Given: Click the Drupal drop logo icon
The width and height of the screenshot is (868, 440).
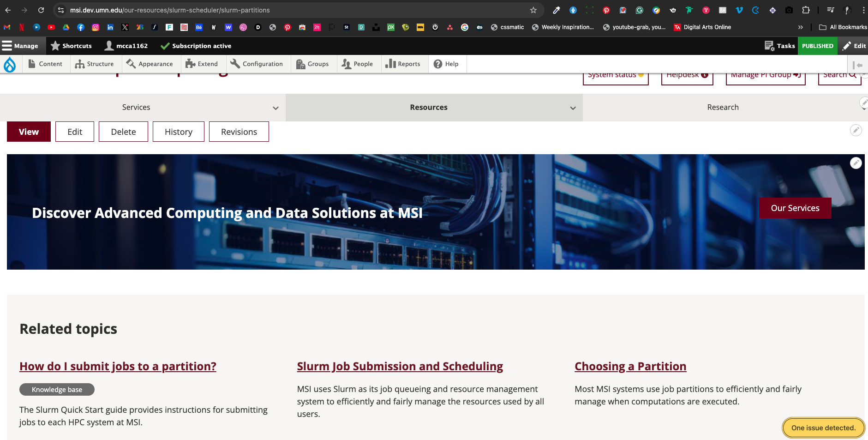Looking at the screenshot, I should tap(10, 64).
